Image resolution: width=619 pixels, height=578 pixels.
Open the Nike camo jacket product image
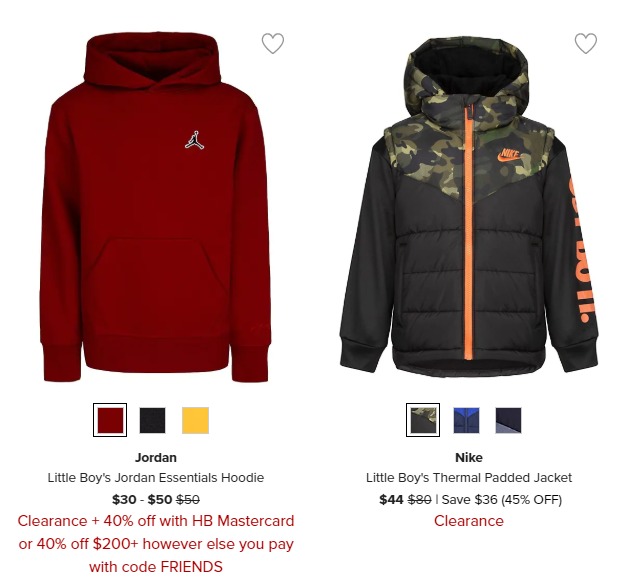point(469,205)
